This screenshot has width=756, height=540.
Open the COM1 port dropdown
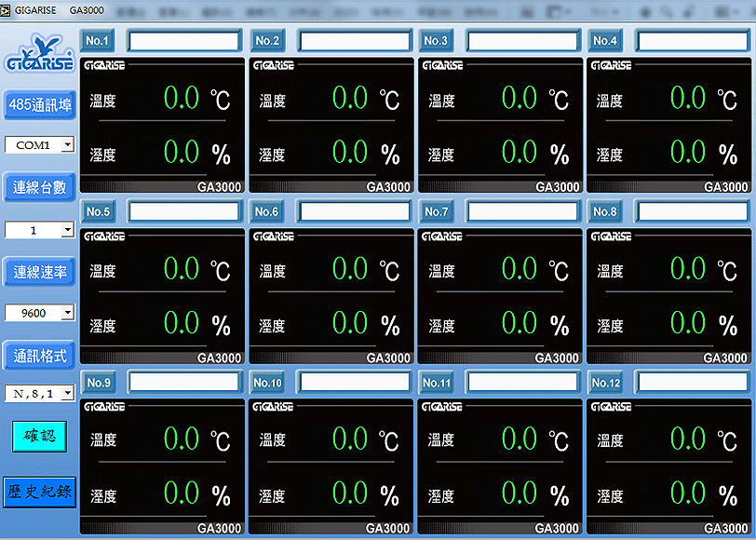point(68,144)
